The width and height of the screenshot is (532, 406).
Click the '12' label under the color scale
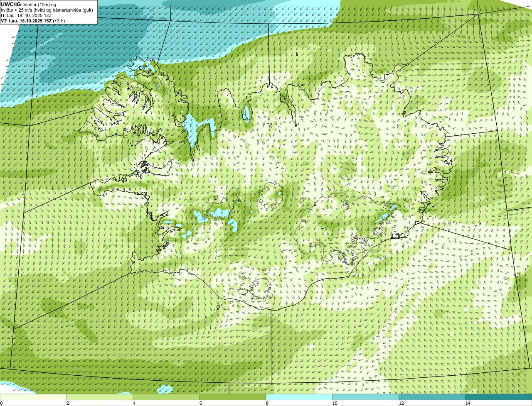click(x=401, y=403)
